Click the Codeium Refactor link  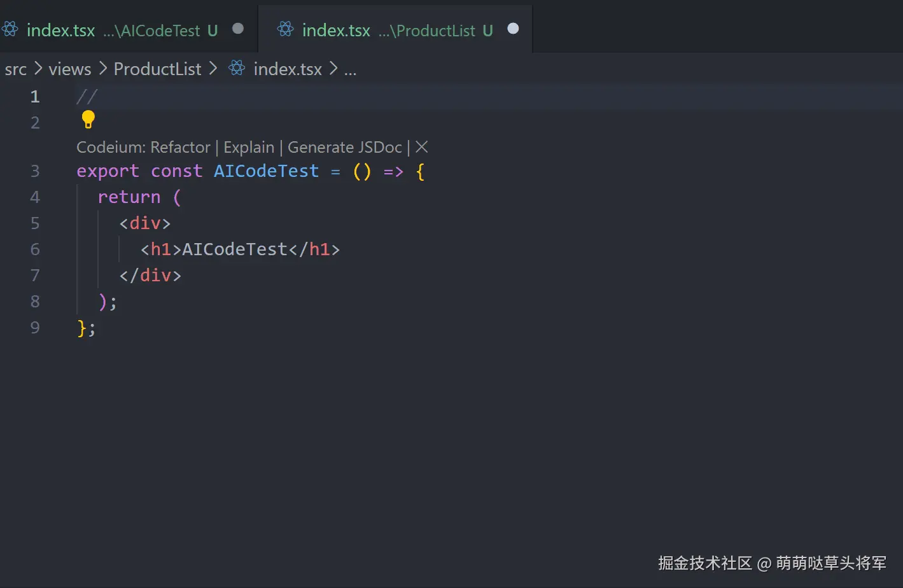click(x=180, y=147)
